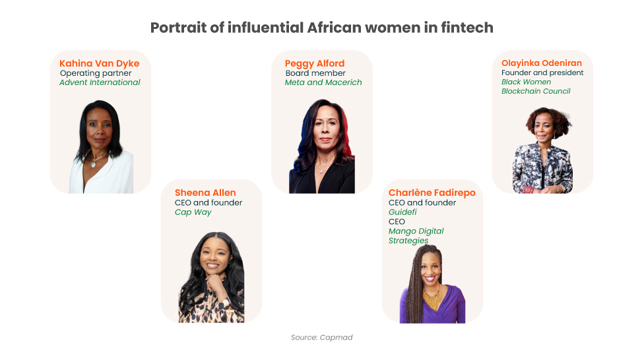Open the Advent International company text
644x362 pixels.
(100, 82)
